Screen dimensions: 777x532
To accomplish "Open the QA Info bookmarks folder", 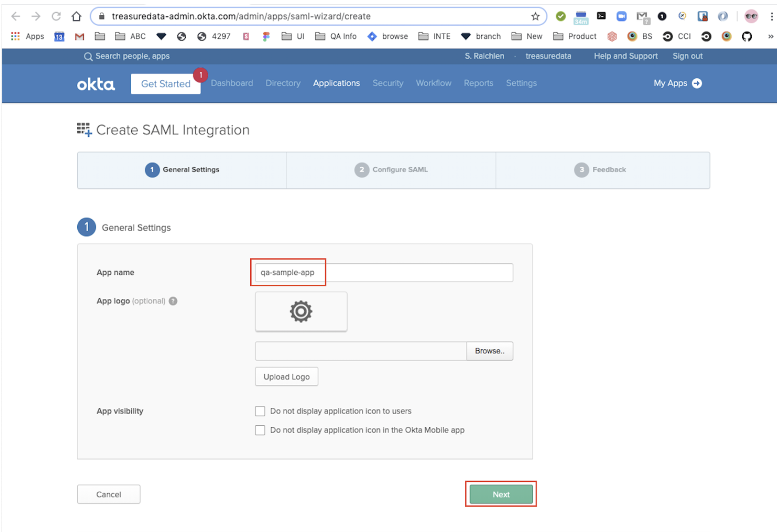I will coord(336,37).
